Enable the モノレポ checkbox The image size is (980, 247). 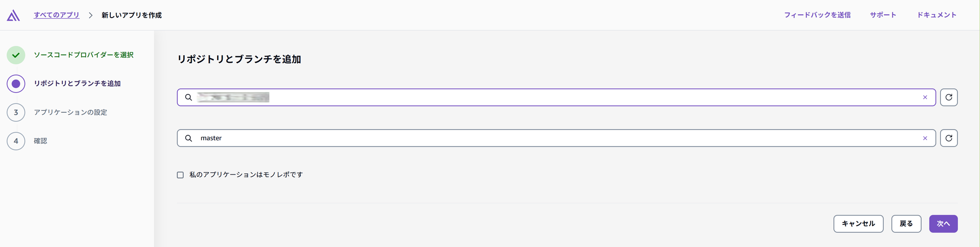pyautogui.click(x=180, y=175)
